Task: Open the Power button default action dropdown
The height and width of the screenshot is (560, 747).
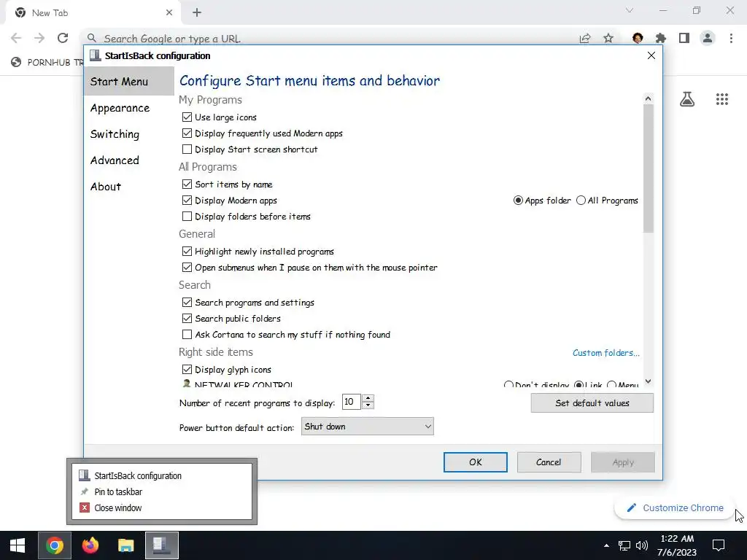Action: pos(368,427)
